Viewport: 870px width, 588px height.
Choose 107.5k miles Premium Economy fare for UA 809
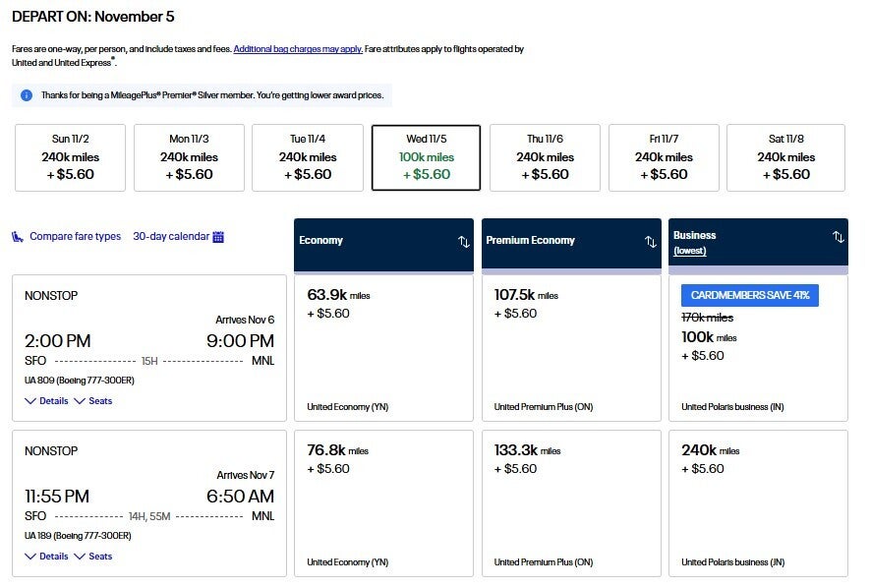coord(571,348)
